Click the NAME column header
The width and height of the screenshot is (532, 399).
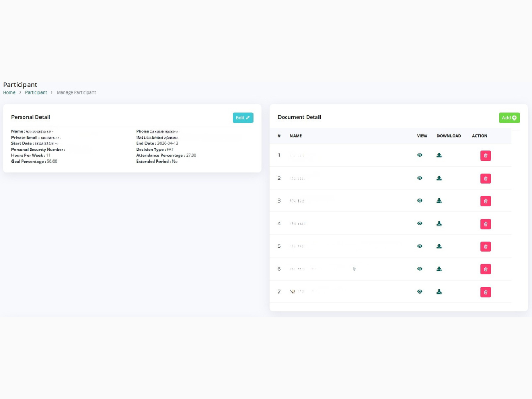point(296,136)
